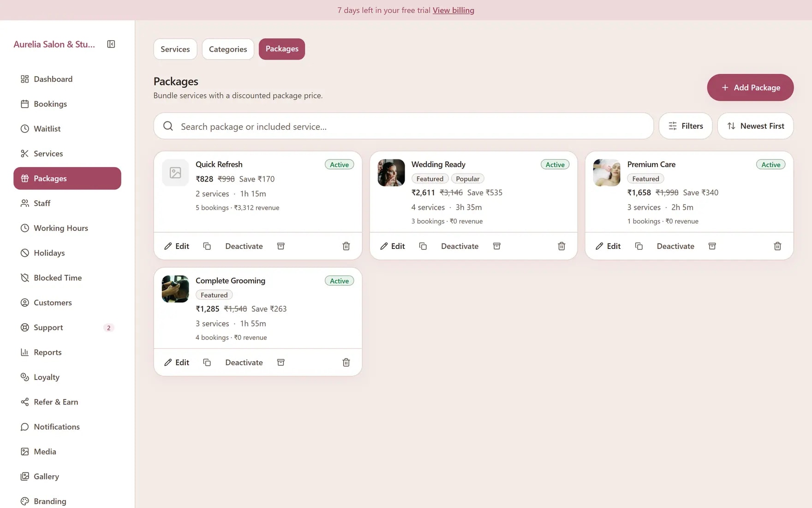Screen dimensions: 812x508
Task: Focus the package search field
Action: click(404, 126)
